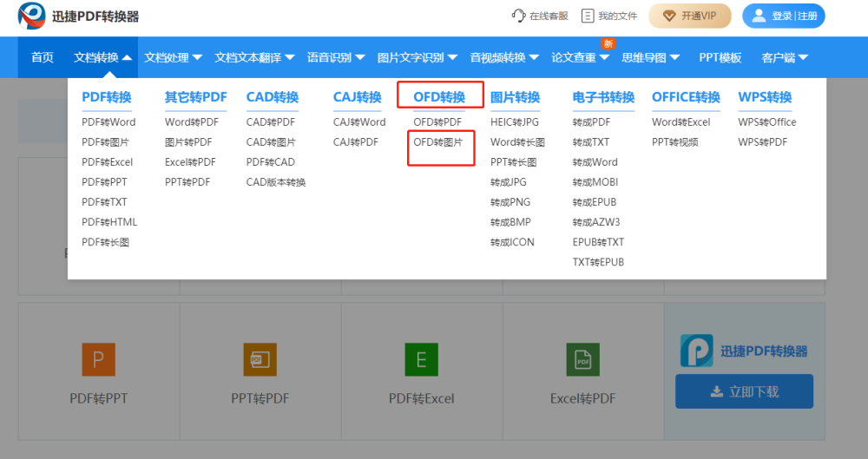
Task: Click the Excel转PDF card icon
Action: click(583, 359)
